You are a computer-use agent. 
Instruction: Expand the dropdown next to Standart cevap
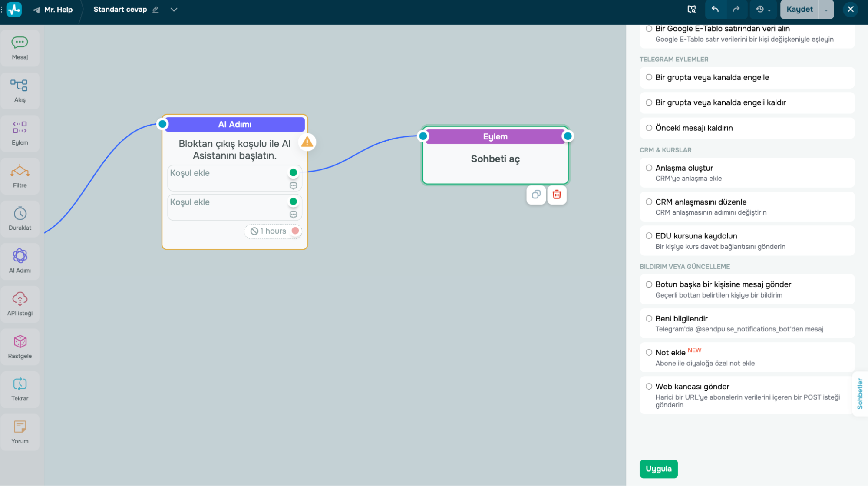pos(174,10)
